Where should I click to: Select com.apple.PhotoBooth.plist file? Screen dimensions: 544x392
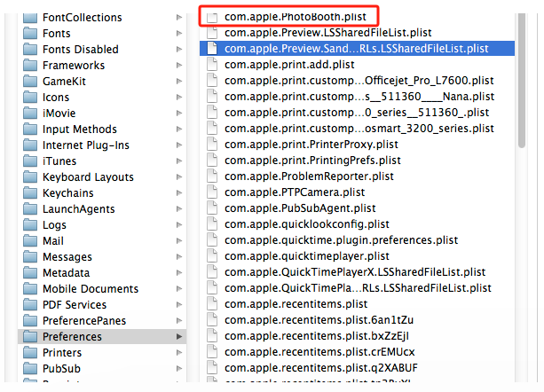[x=296, y=16]
